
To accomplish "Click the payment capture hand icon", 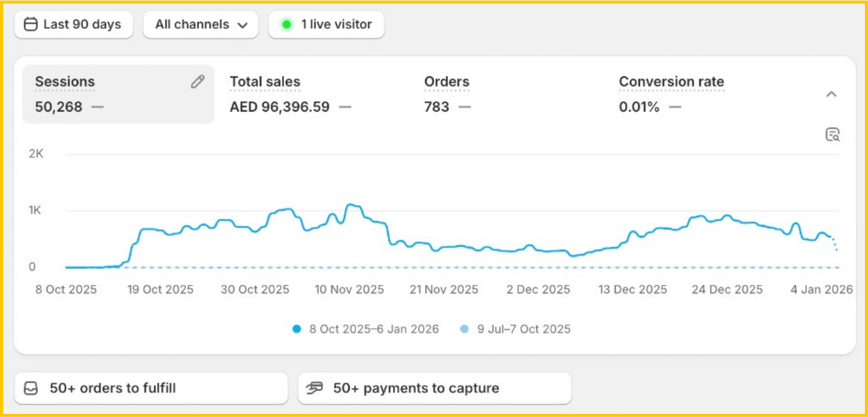I will pos(315,388).
